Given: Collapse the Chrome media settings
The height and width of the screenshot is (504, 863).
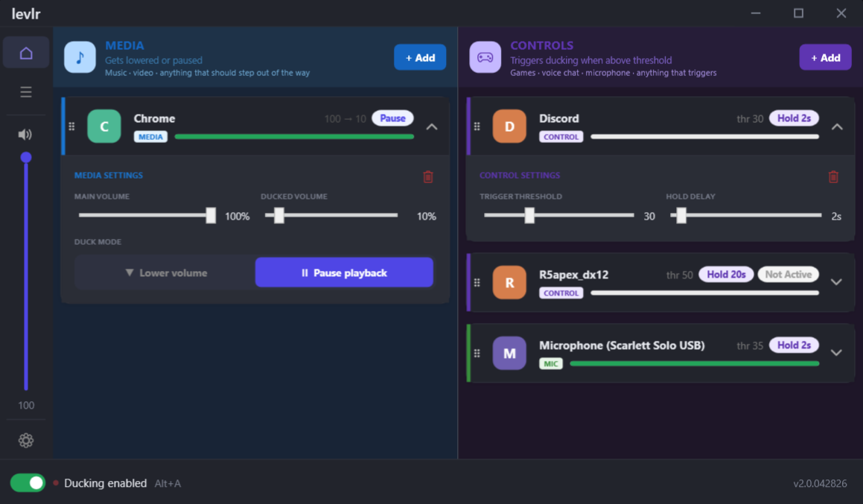Looking at the screenshot, I should pyautogui.click(x=432, y=127).
